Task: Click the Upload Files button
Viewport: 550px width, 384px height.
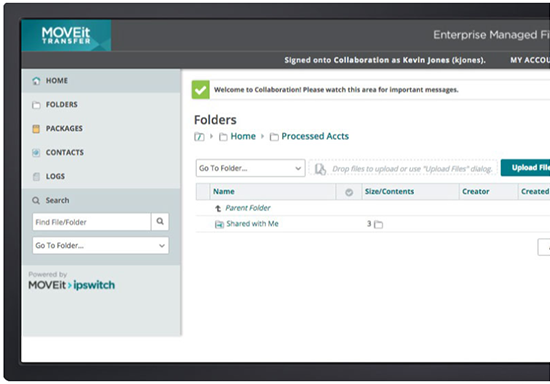Action: [x=525, y=168]
